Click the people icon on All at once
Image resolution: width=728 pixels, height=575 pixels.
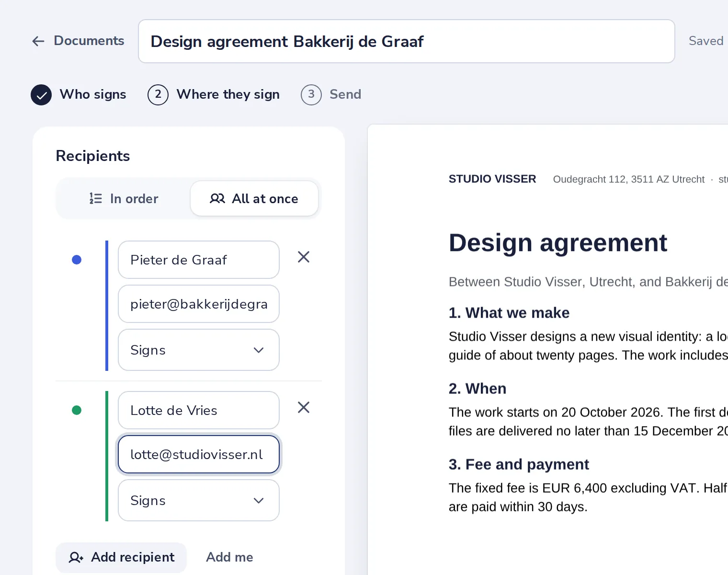click(217, 198)
